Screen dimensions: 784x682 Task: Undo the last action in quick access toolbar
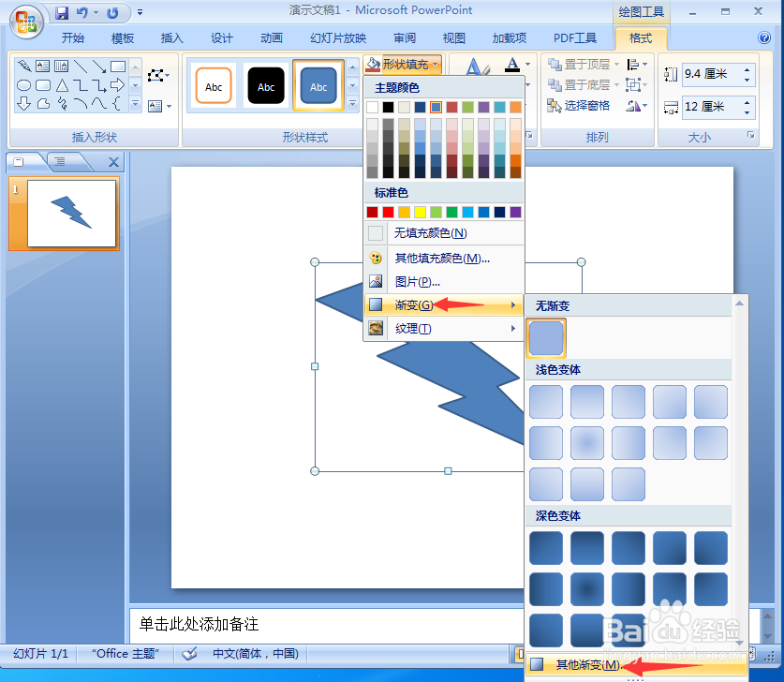pyautogui.click(x=82, y=13)
